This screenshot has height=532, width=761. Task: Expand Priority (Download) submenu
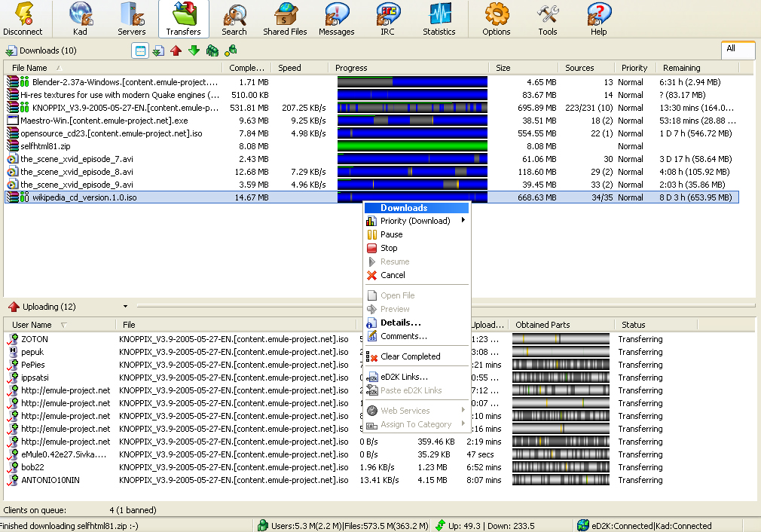point(416,221)
